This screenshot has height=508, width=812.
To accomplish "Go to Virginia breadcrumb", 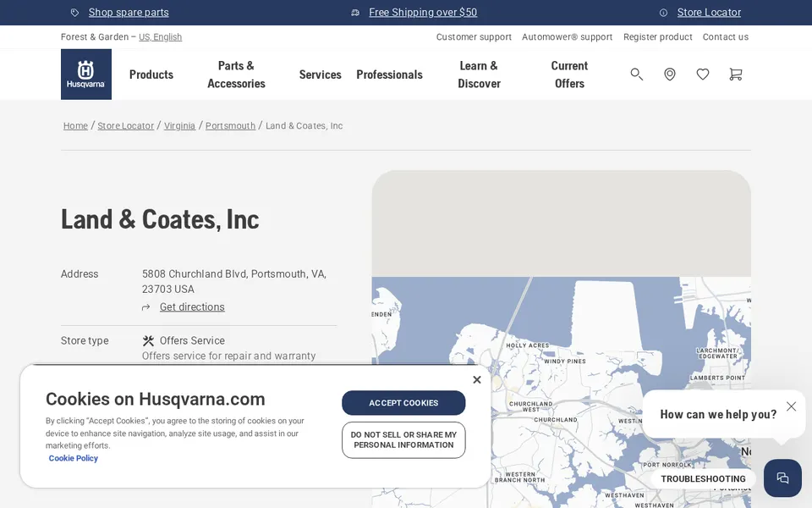I will (179, 126).
